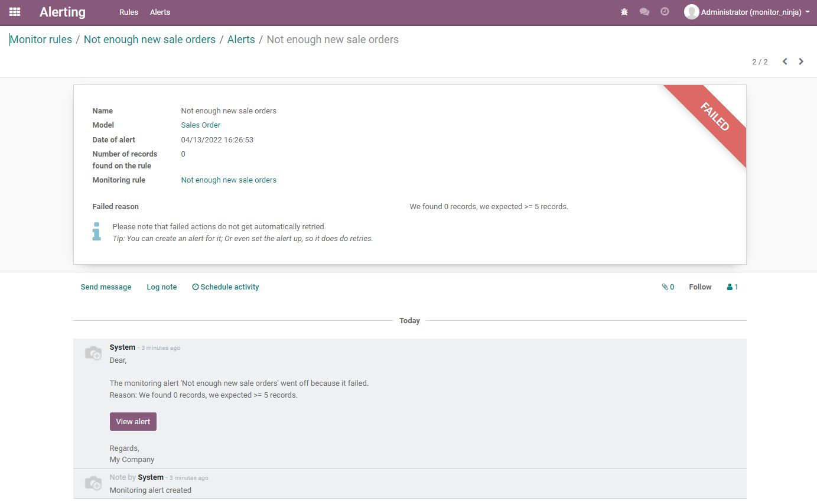Image resolution: width=817 pixels, height=504 pixels.
Task: Open the Sales Order model link
Action: [201, 125]
